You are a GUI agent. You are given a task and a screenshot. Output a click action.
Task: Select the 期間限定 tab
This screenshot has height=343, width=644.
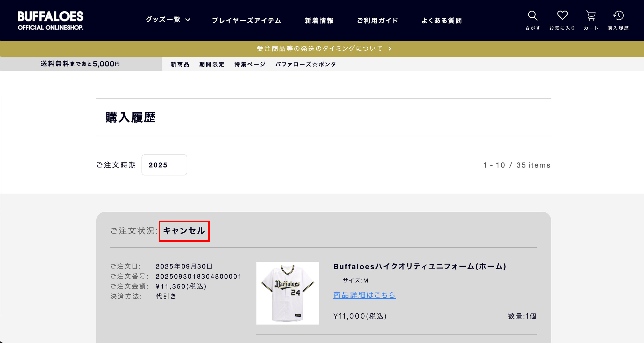(212, 64)
